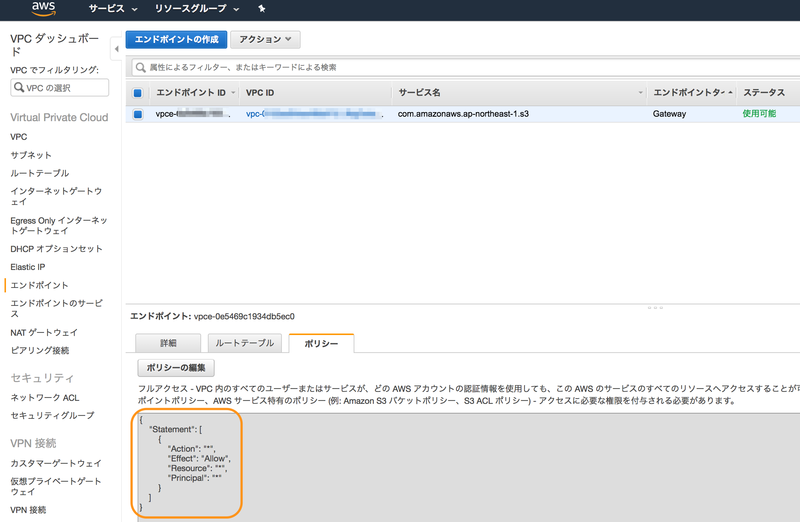Open ルートテーブル in the sidebar

[x=39, y=173]
